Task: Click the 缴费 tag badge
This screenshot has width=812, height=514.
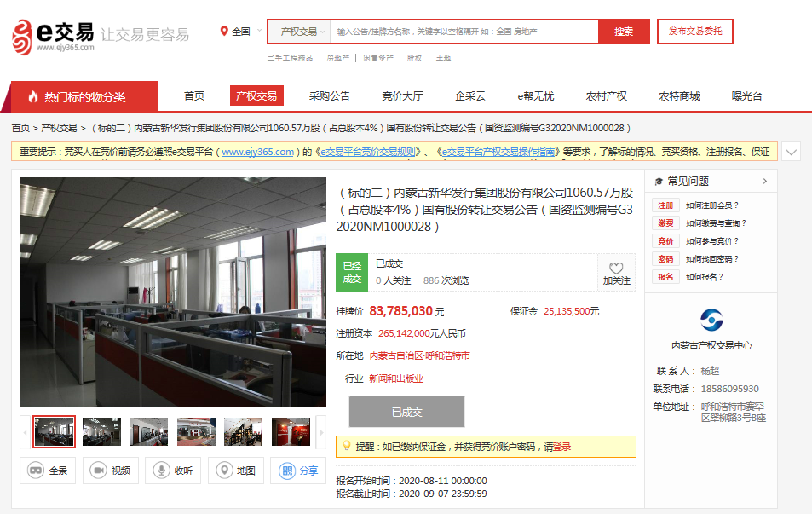Action: coord(665,223)
